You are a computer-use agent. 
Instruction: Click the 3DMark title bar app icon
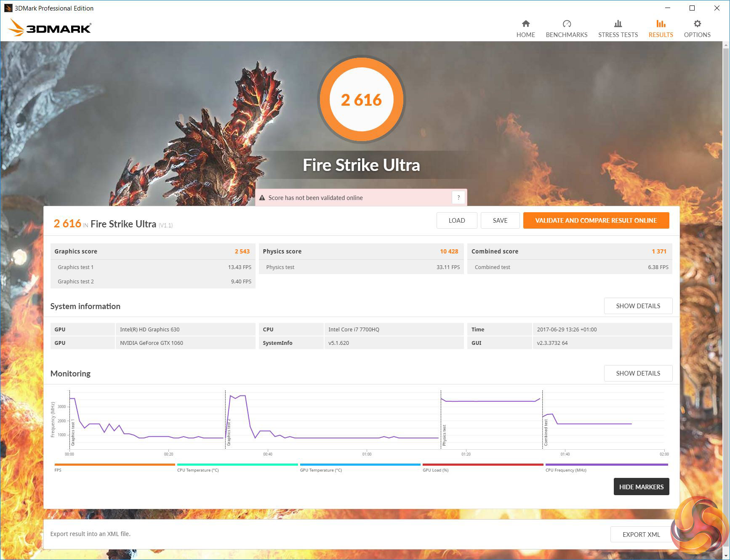[8, 8]
